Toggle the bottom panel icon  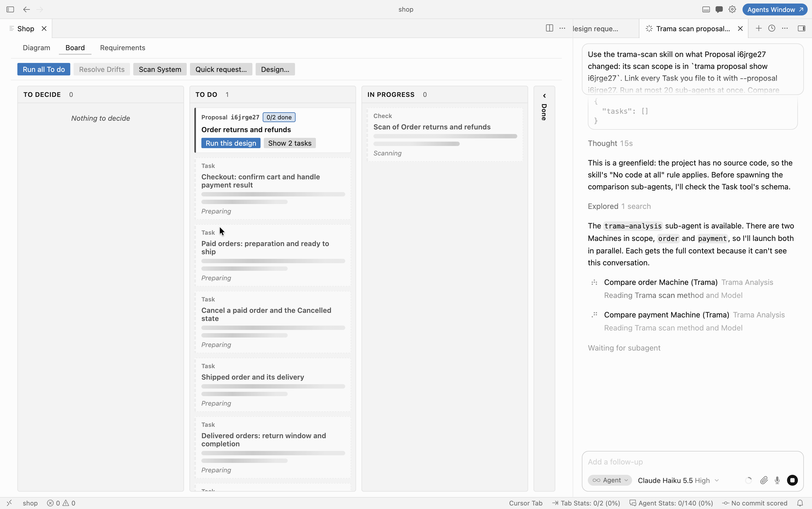pos(706,9)
